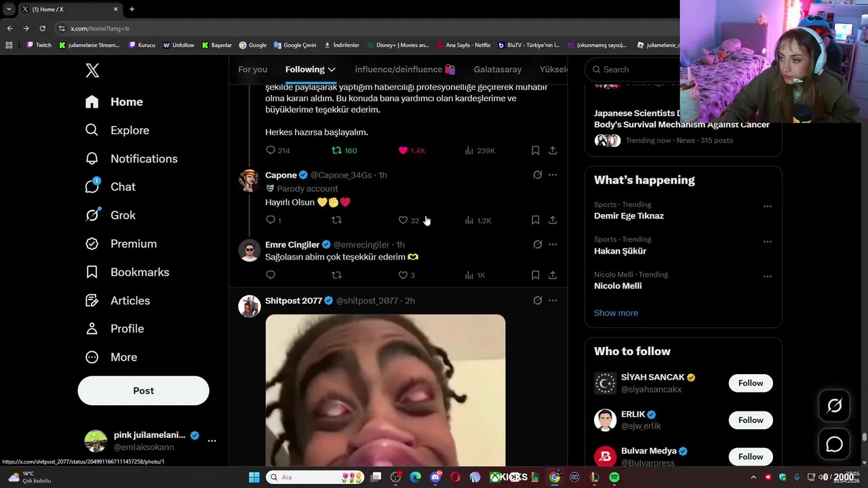
Task: Like Capone's post with 32 likes
Action: (408, 220)
